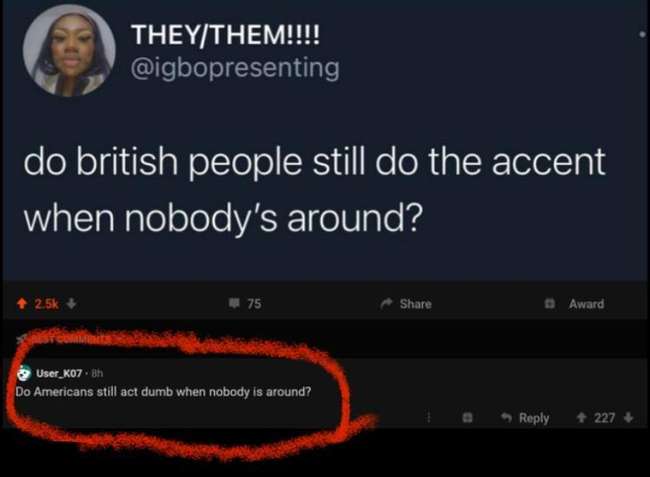The image size is (650, 477).
Task: Upvote the post with 2.5k votes
Action: [22, 304]
